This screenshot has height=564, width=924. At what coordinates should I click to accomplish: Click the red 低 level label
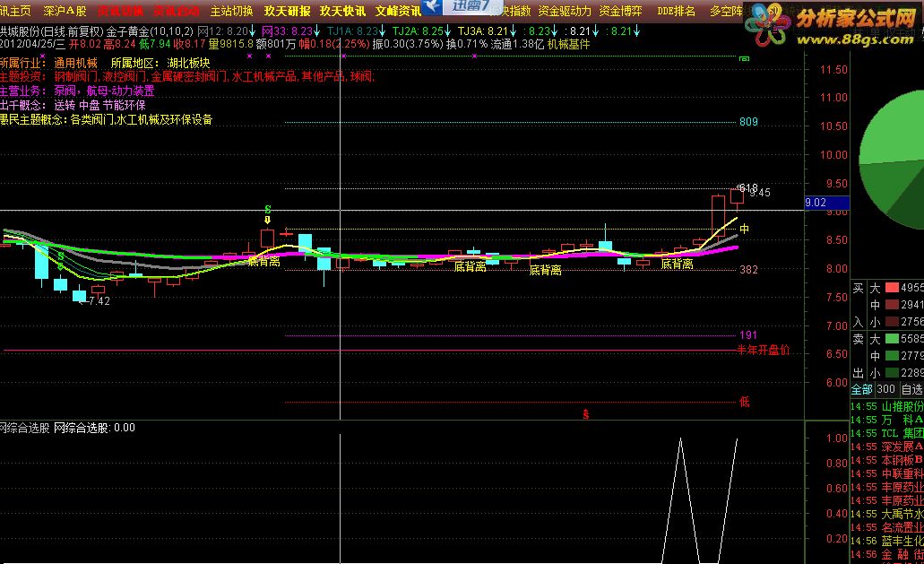click(744, 402)
